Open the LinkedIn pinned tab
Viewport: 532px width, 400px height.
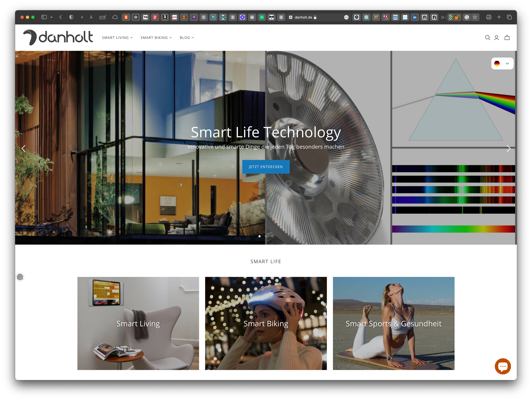415,17
